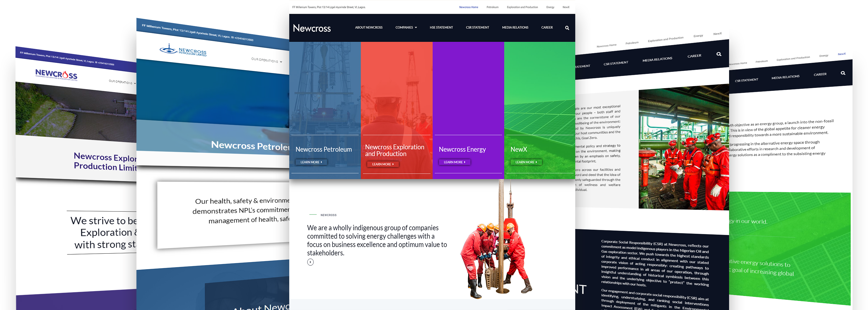Open MEDIA RELATIONS in main navbar
Screen dimensions: 868x310
coord(515,28)
